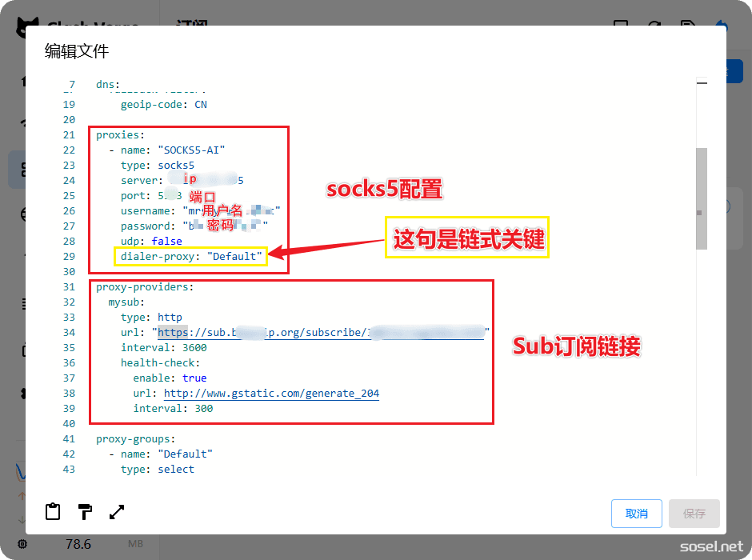Click the chip icon beside 78.6 MB

click(22, 544)
